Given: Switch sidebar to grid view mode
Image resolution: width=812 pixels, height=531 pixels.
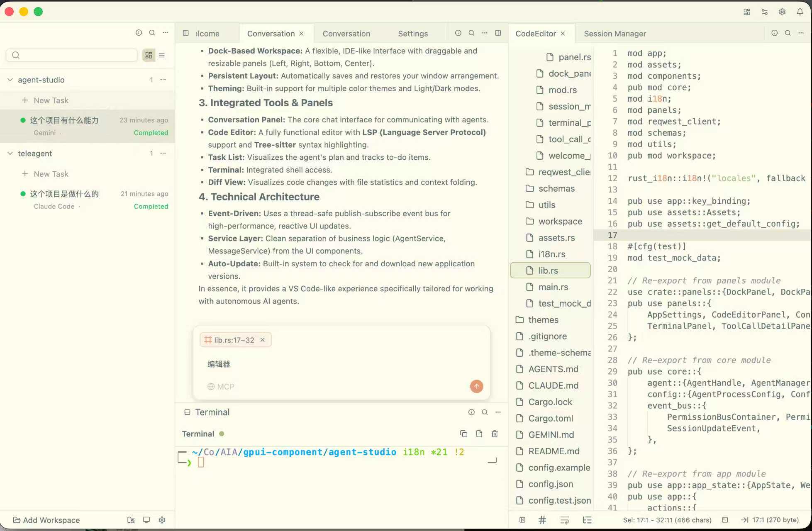Looking at the screenshot, I should click(x=149, y=55).
